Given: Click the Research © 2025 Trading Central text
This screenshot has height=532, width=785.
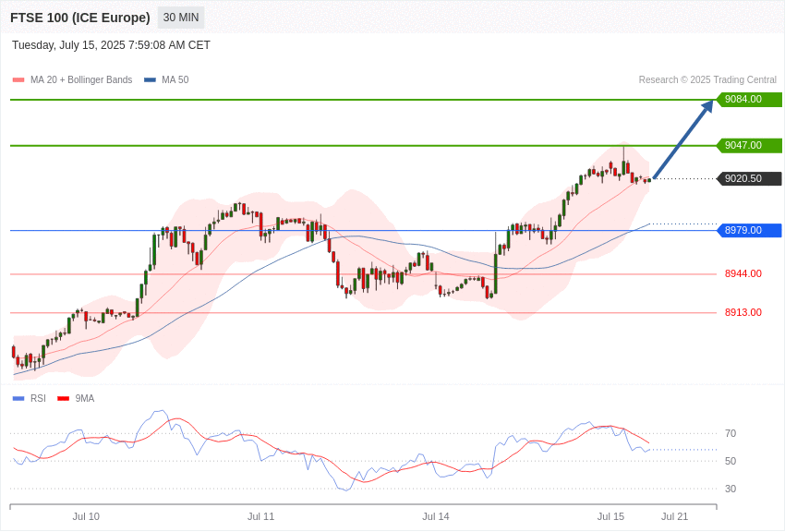Looking at the screenshot, I should coord(707,80).
